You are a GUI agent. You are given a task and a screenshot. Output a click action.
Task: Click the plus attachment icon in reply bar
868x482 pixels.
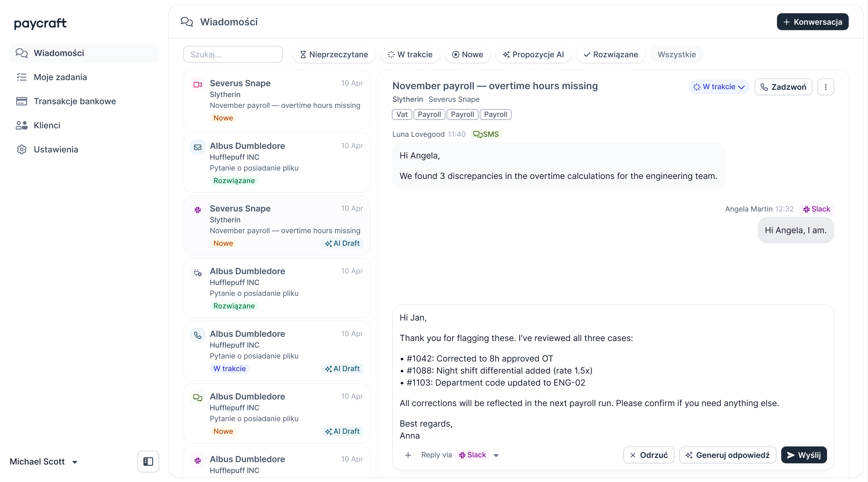coord(408,455)
